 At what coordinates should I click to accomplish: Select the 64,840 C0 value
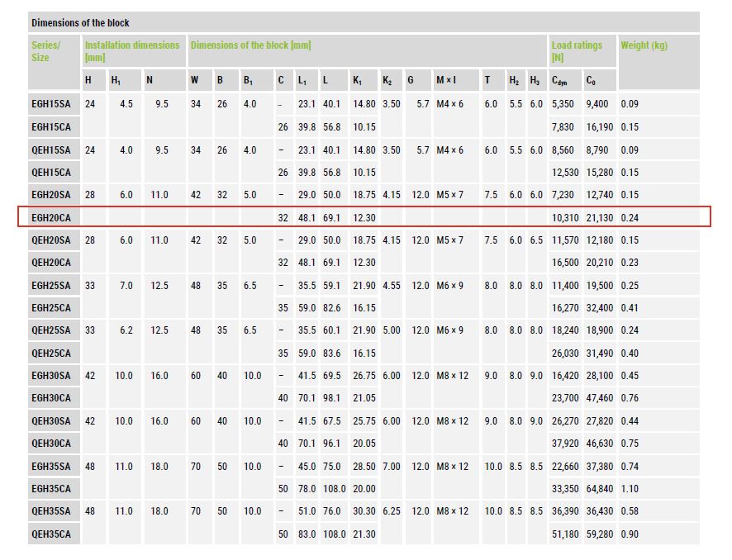coord(599,489)
